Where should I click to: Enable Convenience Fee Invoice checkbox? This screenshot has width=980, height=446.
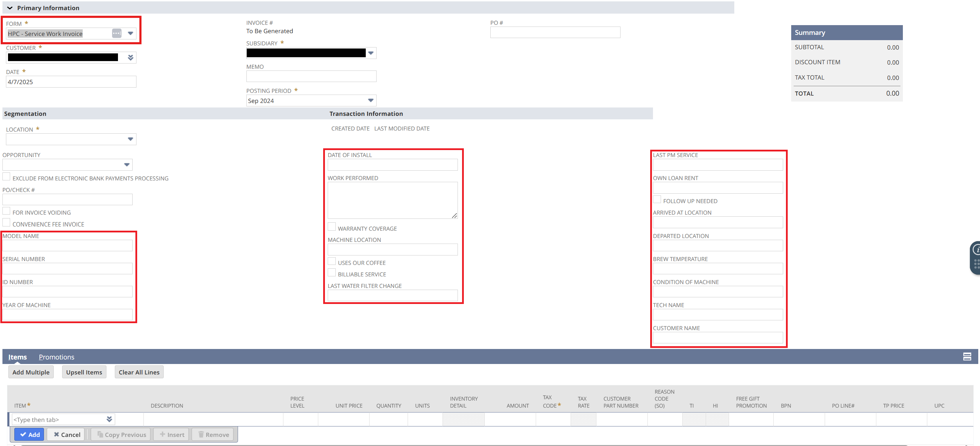click(x=7, y=223)
